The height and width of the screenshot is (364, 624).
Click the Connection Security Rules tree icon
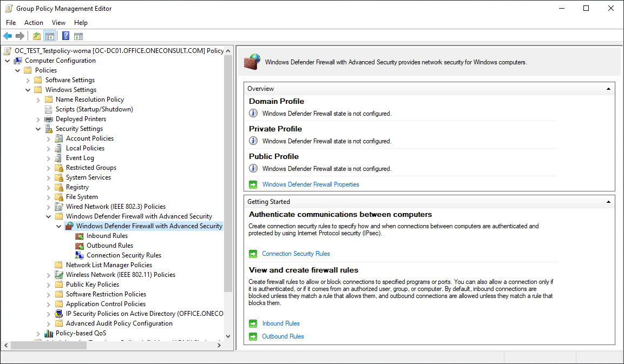[x=80, y=255]
